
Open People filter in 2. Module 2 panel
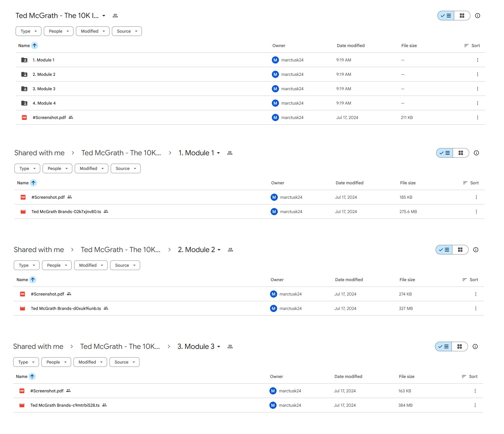pyautogui.click(x=57, y=265)
